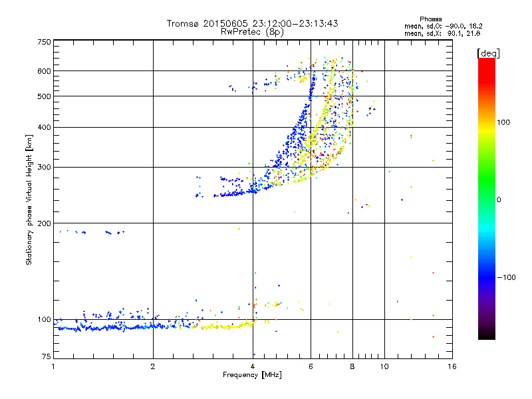Click the x-axis '10' tick label

point(384,366)
